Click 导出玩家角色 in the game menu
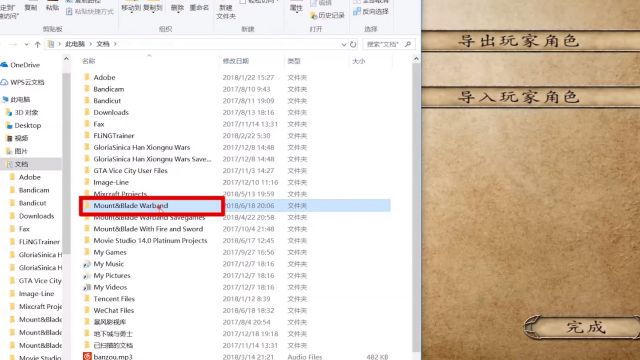Image resolution: width=640 pixels, height=360 pixels. [x=519, y=41]
